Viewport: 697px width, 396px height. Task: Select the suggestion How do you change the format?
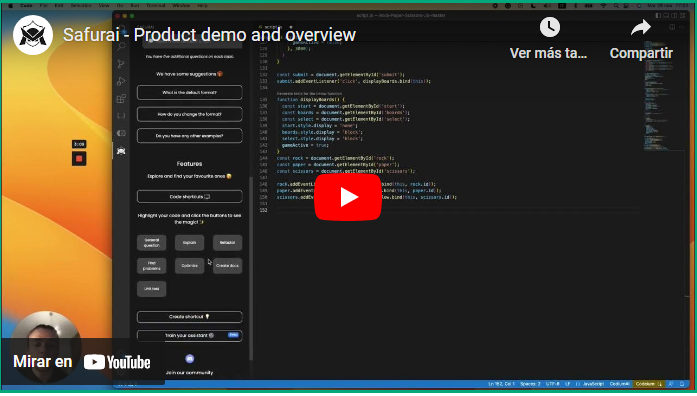point(190,114)
